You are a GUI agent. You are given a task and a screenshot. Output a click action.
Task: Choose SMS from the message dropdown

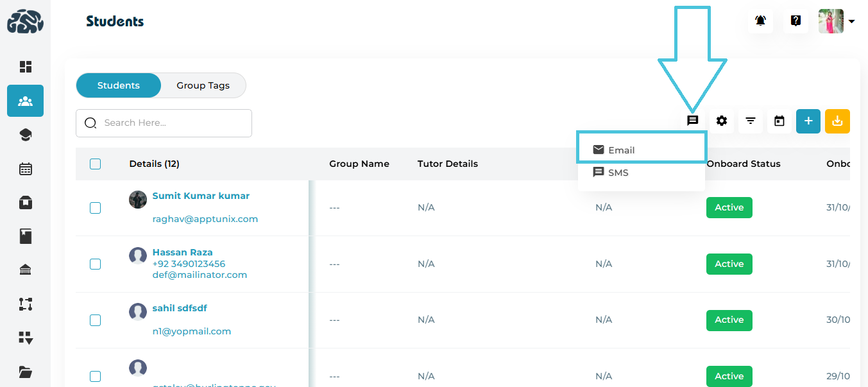coord(618,173)
